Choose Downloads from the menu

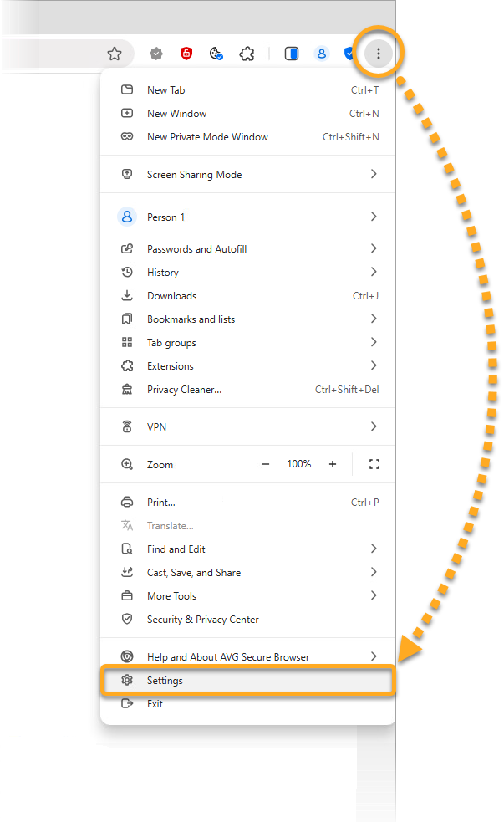pyautogui.click(x=171, y=296)
